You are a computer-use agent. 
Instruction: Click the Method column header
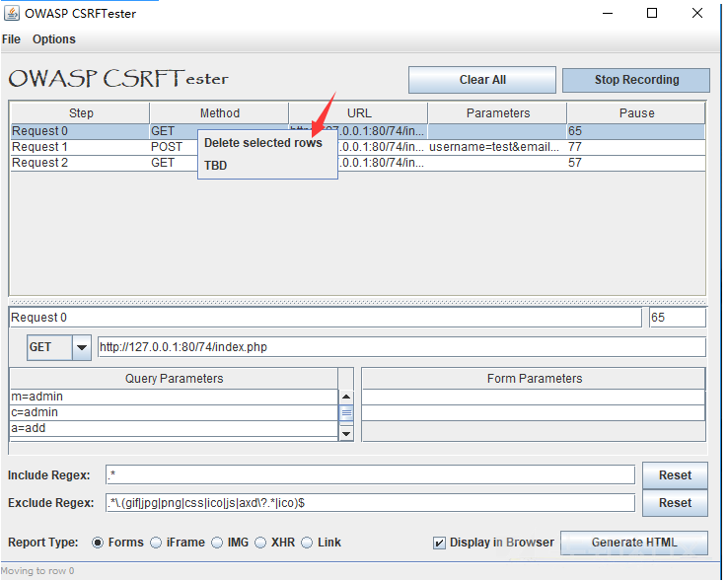(220, 113)
